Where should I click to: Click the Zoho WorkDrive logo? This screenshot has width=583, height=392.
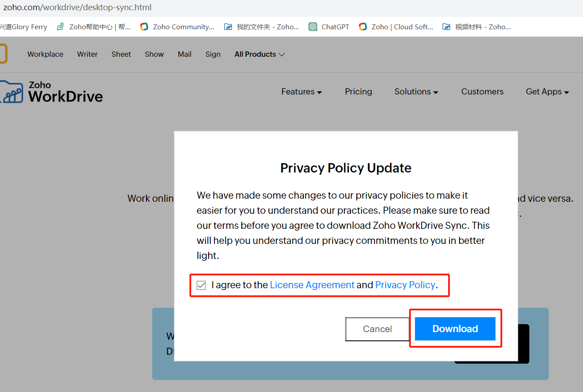click(x=52, y=92)
